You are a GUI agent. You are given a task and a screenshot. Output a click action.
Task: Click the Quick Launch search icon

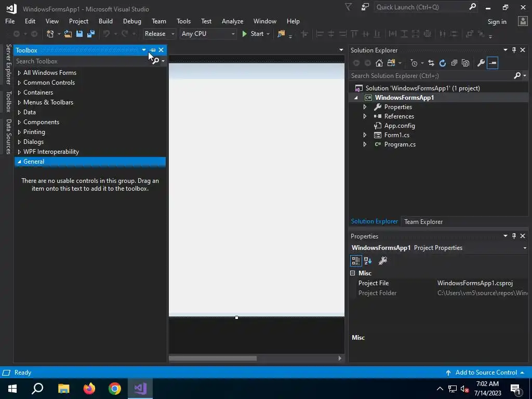(472, 7)
